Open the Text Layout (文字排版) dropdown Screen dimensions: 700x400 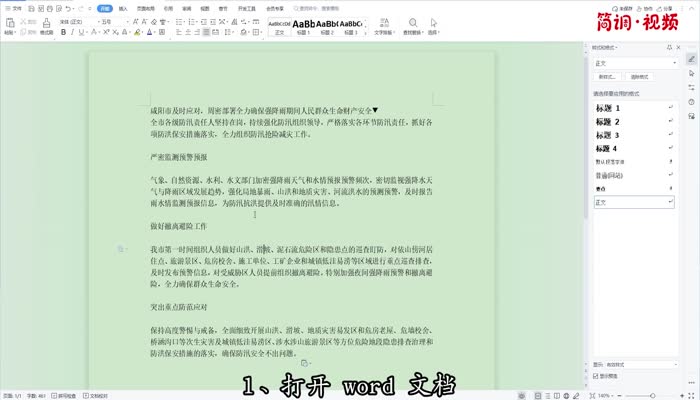coord(384,26)
